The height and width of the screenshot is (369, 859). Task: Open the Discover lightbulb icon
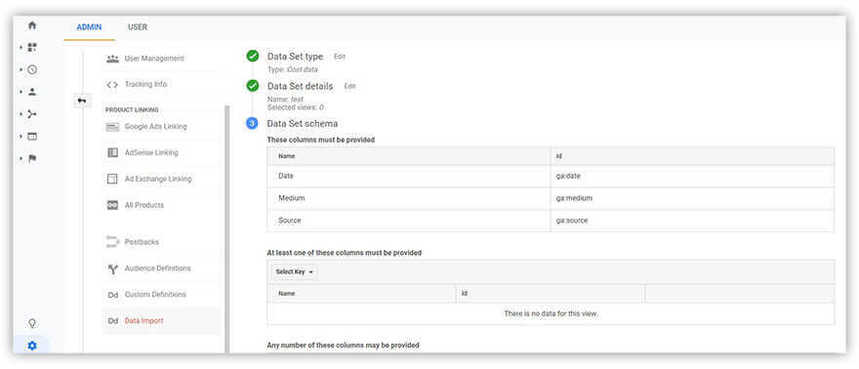[32, 323]
